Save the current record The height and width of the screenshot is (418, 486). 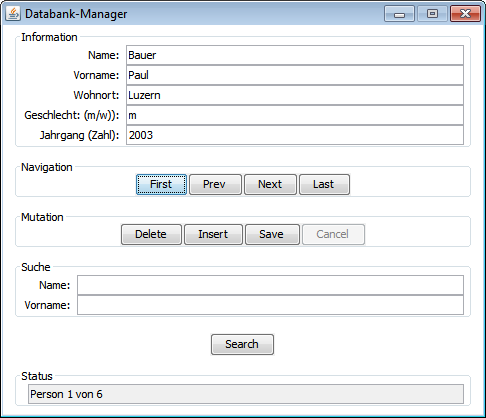(x=272, y=234)
